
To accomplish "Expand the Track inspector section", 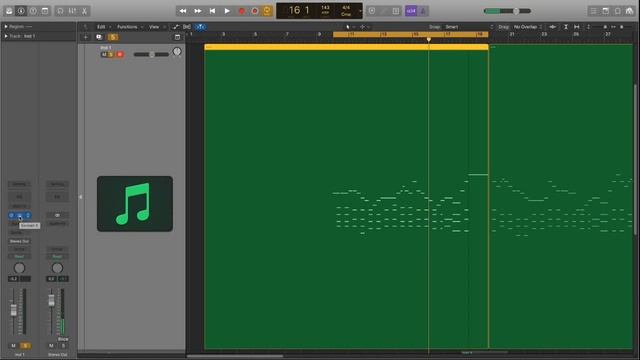I will coord(6,36).
